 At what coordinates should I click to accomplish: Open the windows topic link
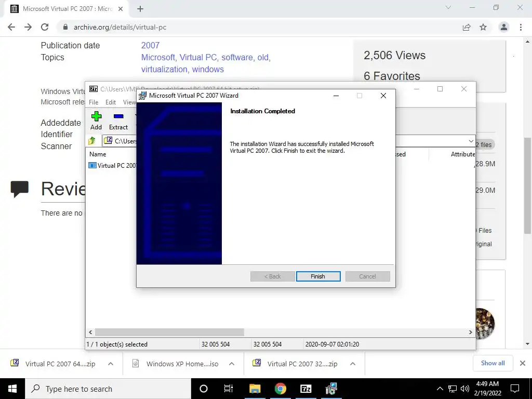tap(208, 69)
